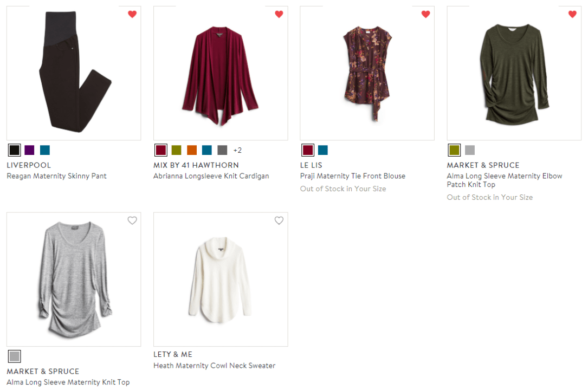Open the Reagan Maternity Skinny Pant product link
Image resolution: width=588 pixels, height=390 pixels.
click(x=56, y=176)
